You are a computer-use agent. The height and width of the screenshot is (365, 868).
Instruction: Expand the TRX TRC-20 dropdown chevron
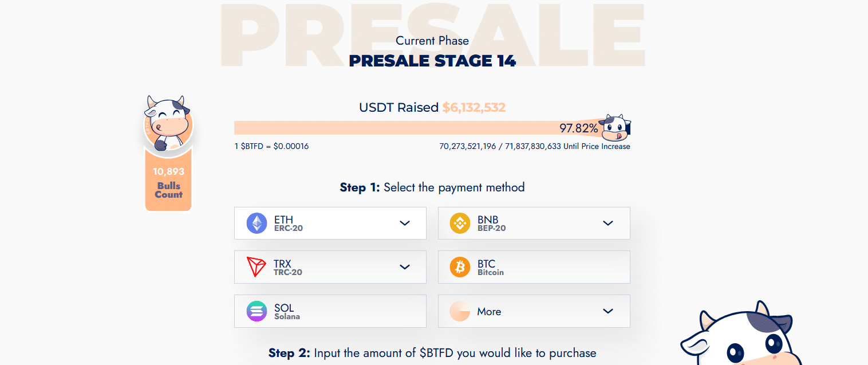[405, 267]
